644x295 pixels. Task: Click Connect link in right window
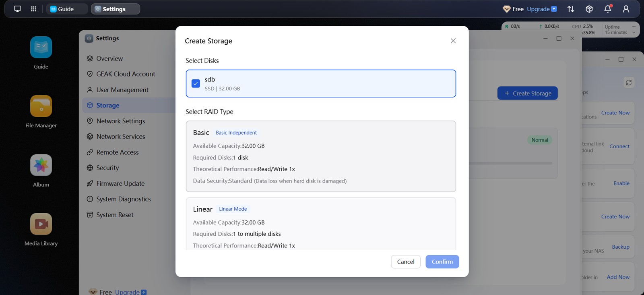tap(619, 146)
